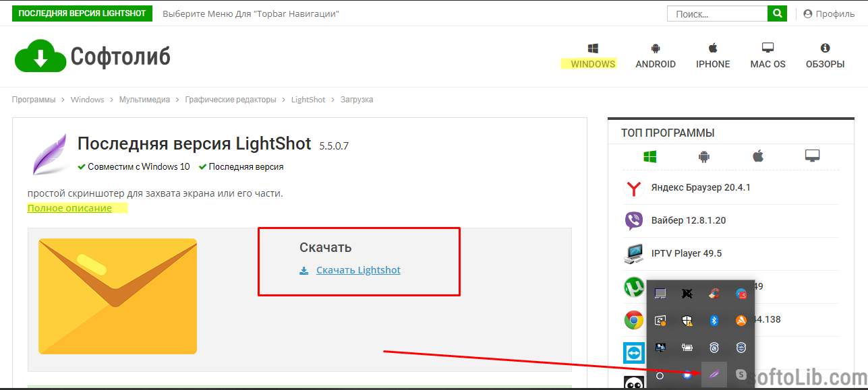Open ANDROID section in main navigation
Screen dimensions: 868x390
(x=656, y=57)
